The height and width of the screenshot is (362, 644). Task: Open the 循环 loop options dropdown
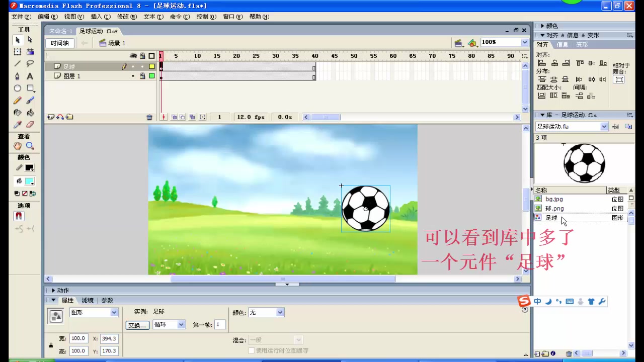[169, 324]
